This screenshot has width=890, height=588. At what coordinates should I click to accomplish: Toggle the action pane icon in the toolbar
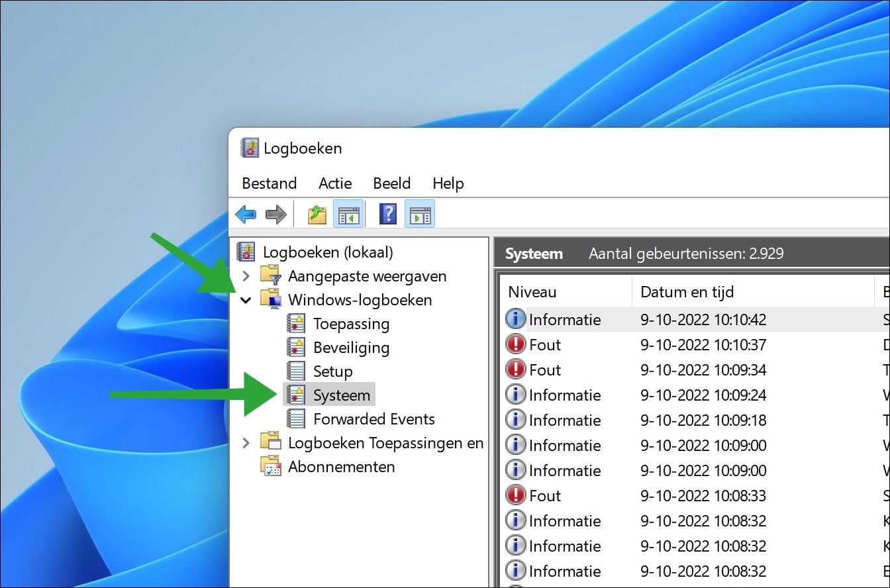pos(420,213)
